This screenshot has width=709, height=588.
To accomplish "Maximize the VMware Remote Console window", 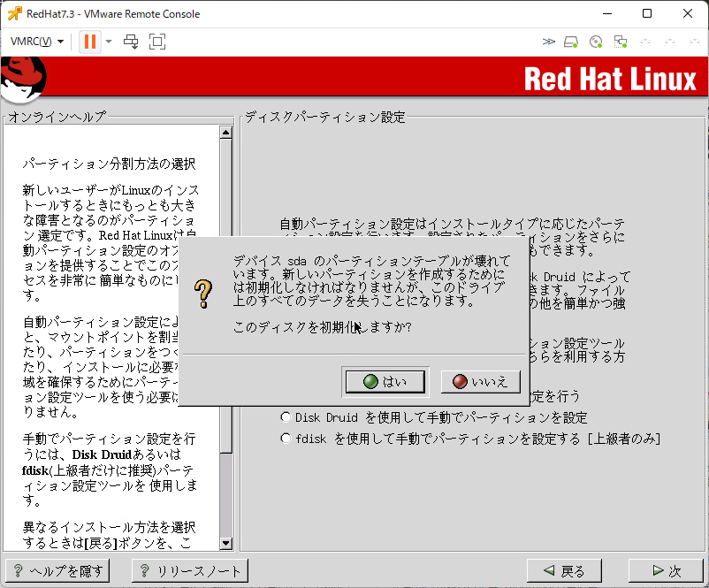I will point(647,13).
